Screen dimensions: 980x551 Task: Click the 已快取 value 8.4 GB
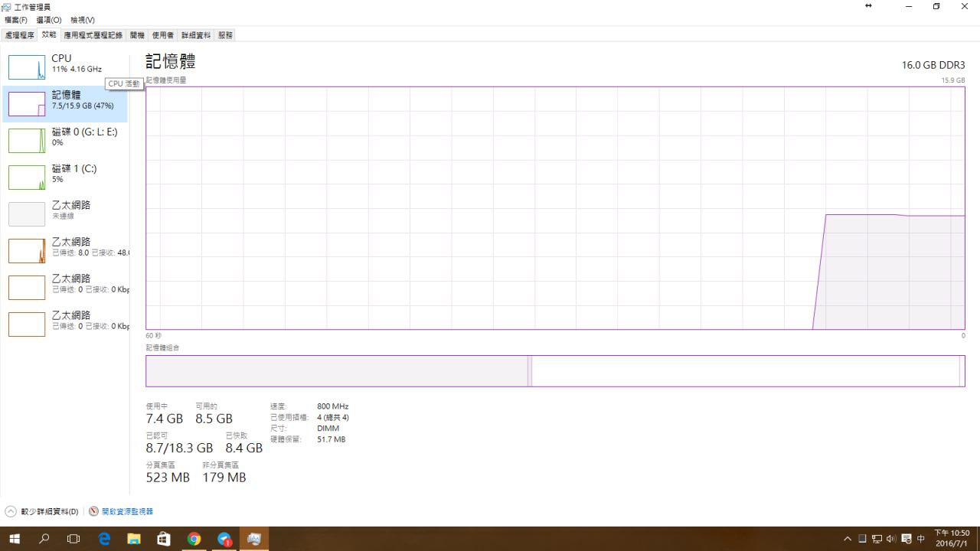point(243,448)
